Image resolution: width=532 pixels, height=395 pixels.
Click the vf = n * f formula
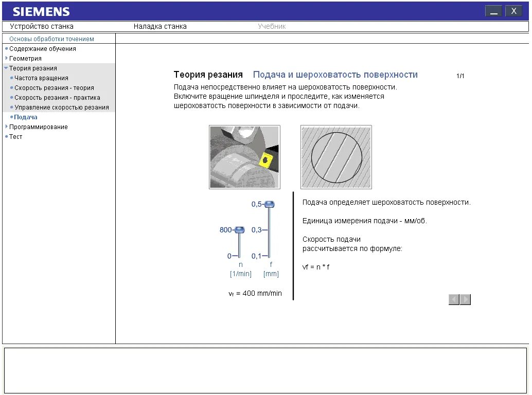pos(315,267)
